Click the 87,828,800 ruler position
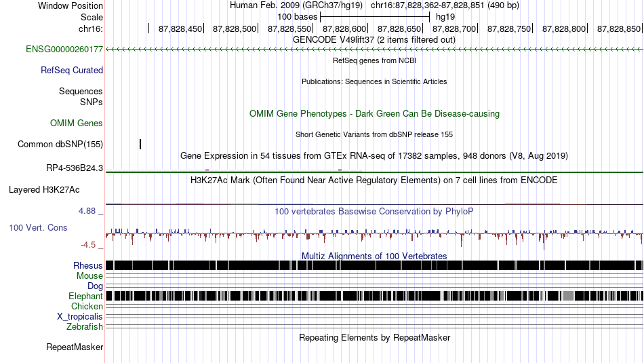This screenshot has height=363, width=644. pyautogui.click(x=564, y=28)
